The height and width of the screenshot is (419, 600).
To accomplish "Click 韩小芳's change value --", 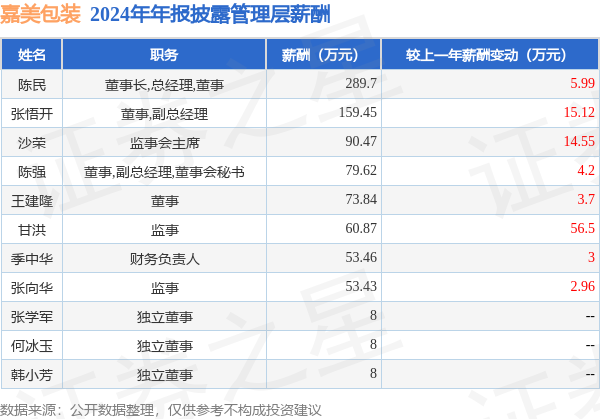I will (x=590, y=374).
